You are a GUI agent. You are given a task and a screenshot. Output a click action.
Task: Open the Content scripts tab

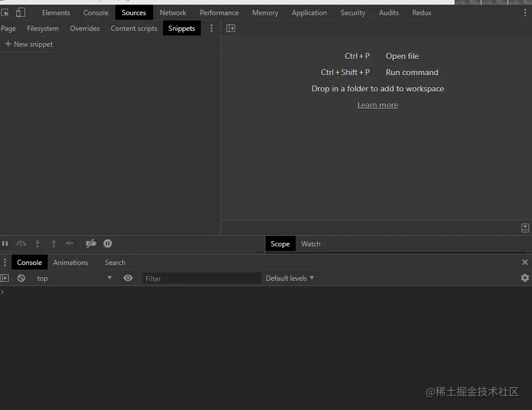tap(134, 29)
